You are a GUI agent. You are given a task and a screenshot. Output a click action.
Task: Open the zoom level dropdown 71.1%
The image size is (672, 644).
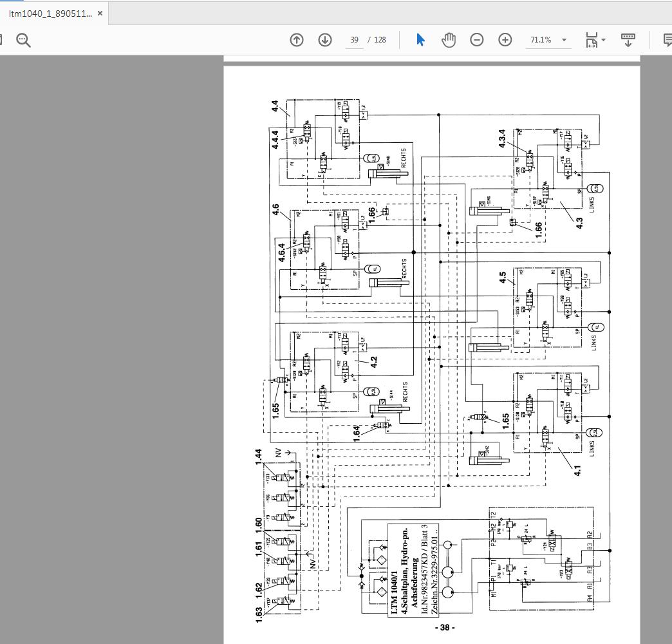click(548, 40)
